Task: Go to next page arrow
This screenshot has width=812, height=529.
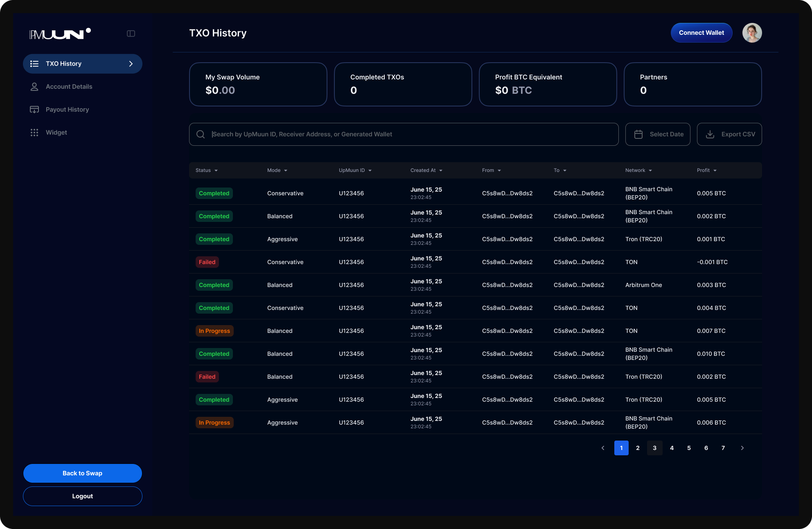Action: (x=742, y=448)
